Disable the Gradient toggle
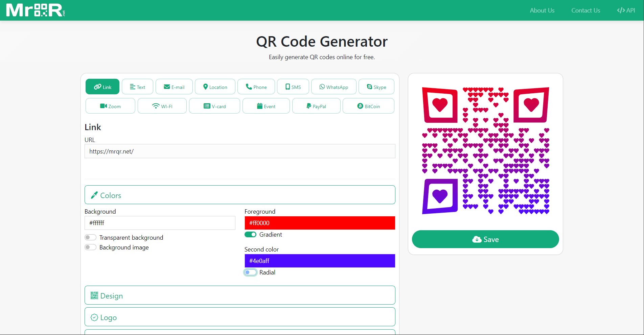This screenshot has width=644, height=335. (x=251, y=235)
